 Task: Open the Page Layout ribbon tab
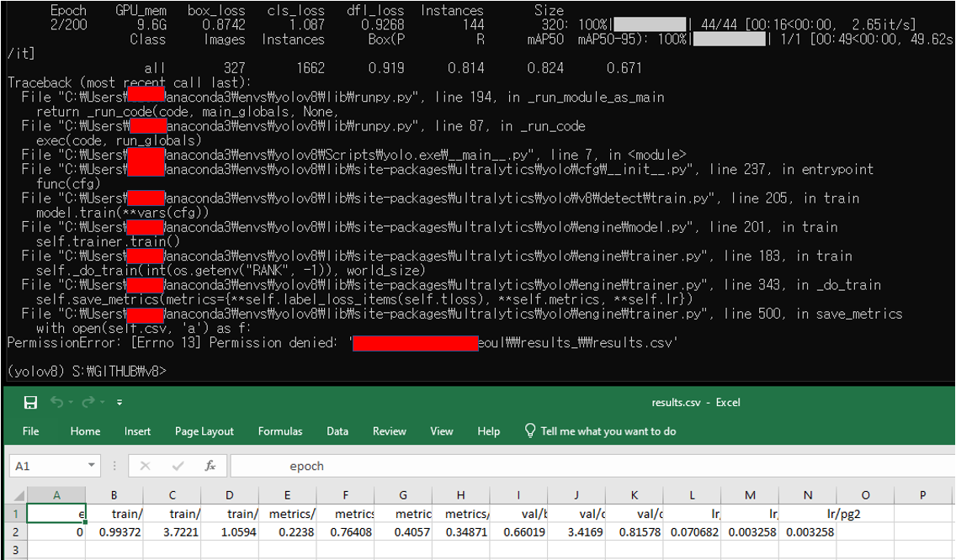pos(204,431)
